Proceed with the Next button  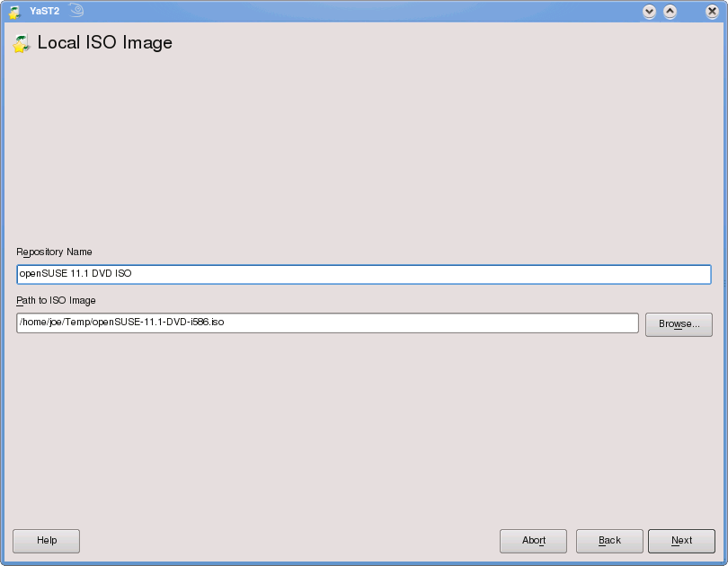[681, 541]
